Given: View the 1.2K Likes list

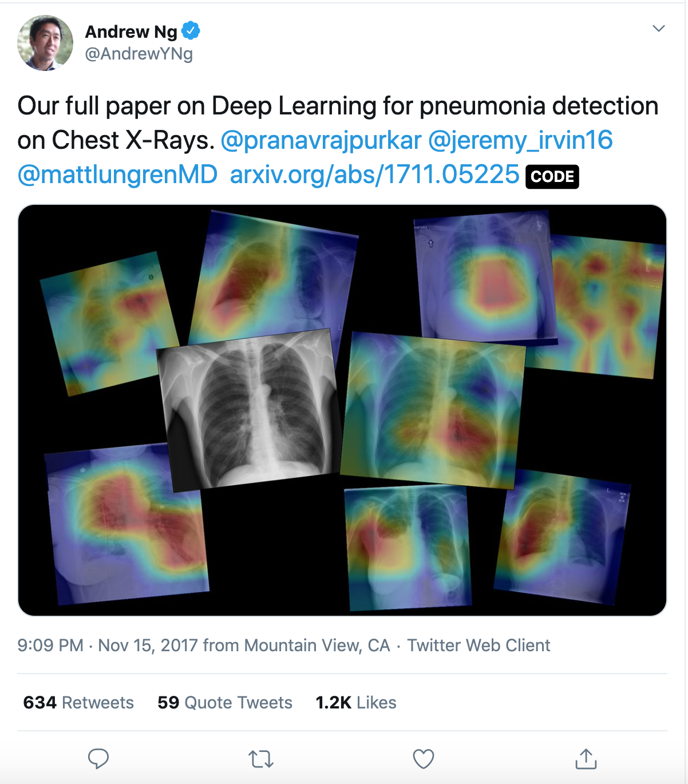Looking at the screenshot, I should [x=356, y=702].
